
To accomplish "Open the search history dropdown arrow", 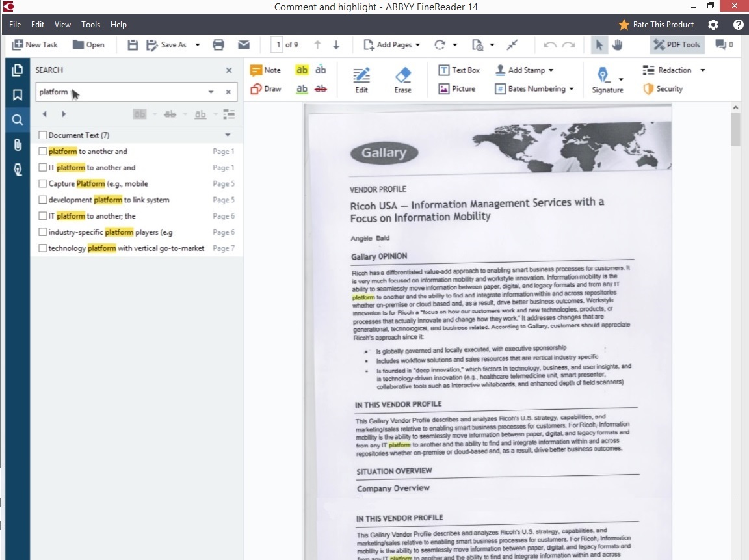I will (x=211, y=92).
